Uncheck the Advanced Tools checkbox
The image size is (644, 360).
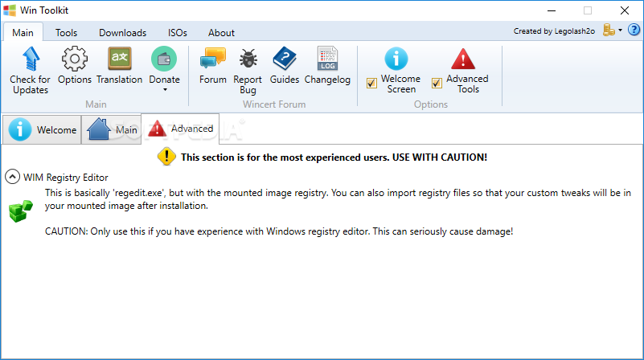(x=437, y=84)
